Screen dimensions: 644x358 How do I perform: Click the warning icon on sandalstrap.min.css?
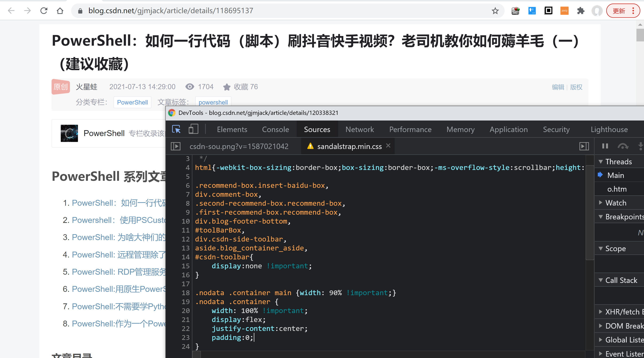(310, 146)
